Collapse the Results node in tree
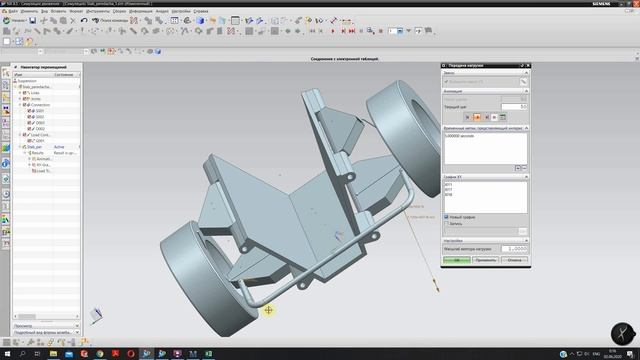640x360 pixels. [x=24, y=153]
